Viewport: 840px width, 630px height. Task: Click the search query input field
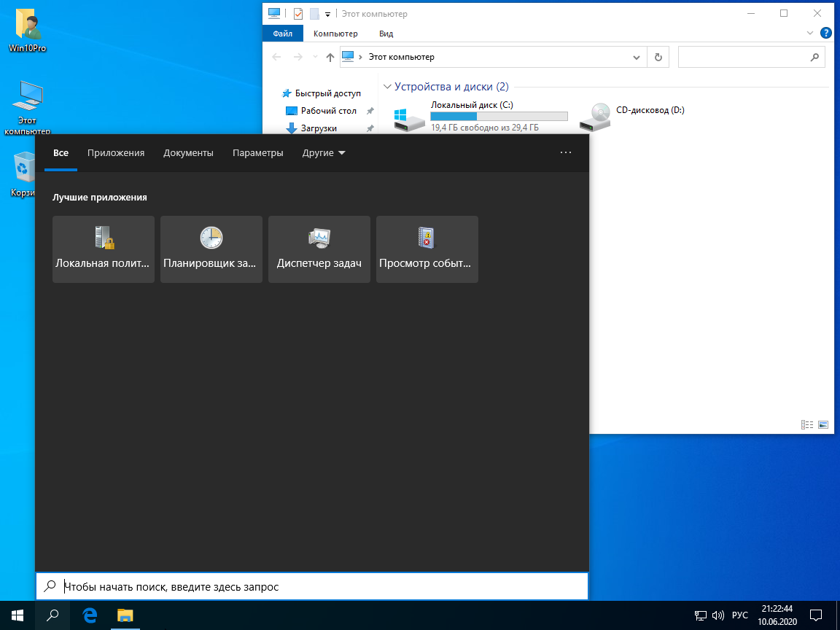[321, 586]
